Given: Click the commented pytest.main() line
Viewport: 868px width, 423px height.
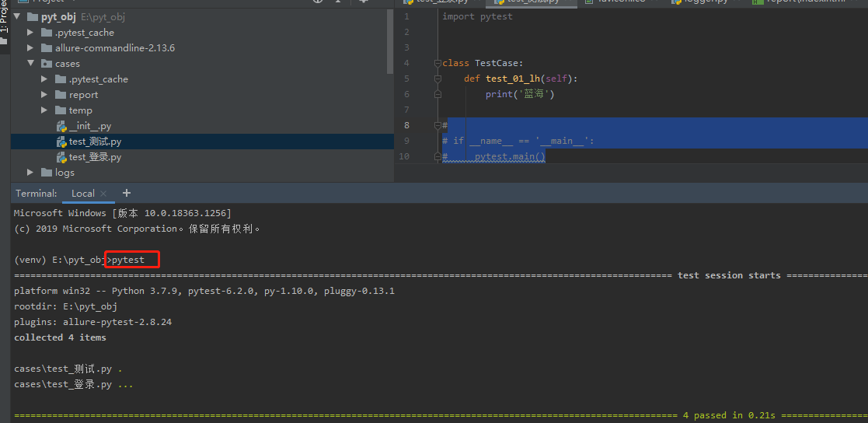Looking at the screenshot, I should click(x=493, y=157).
